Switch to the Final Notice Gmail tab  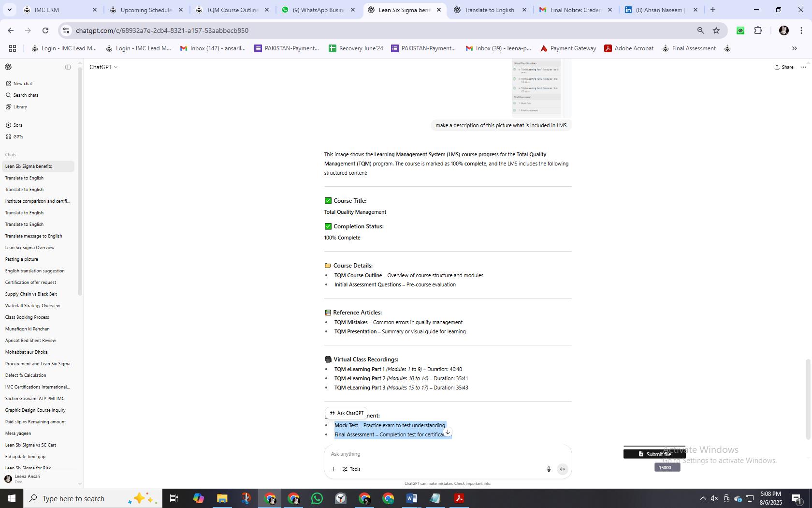pyautogui.click(x=575, y=10)
